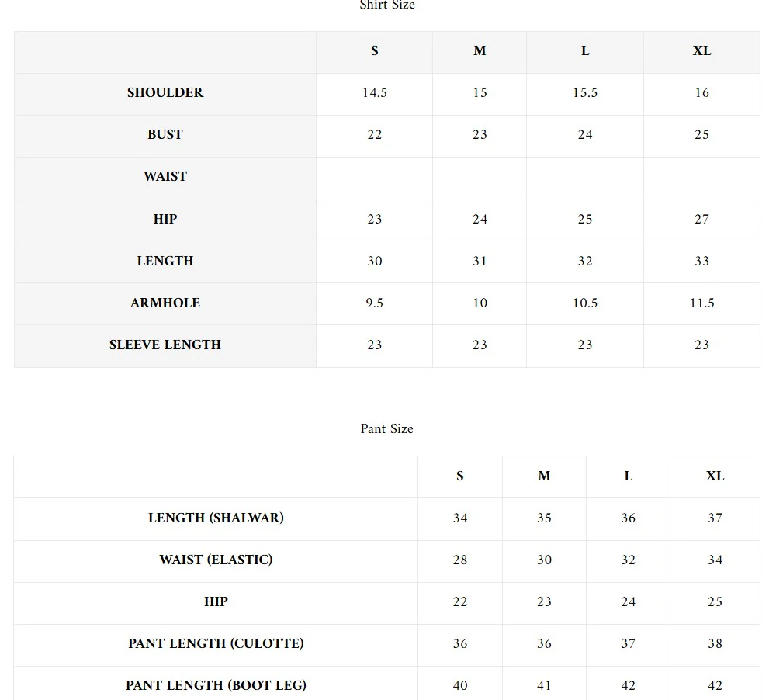Click the WAIST (ELASTIC) row label
The width and height of the screenshot is (769, 700).
(x=216, y=560)
